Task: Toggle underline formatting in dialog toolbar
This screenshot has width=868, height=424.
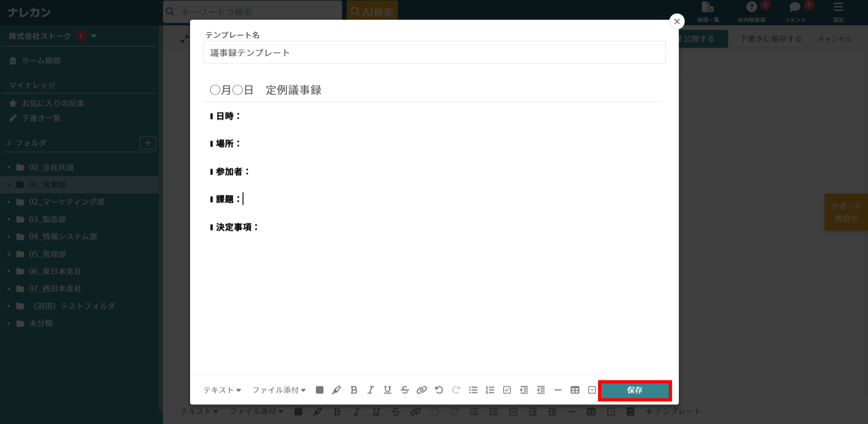Action: click(x=387, y=390)
